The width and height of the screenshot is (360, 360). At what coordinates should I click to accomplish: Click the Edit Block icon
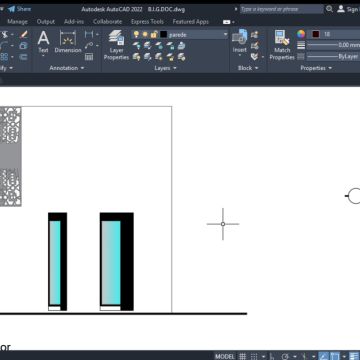pyautogui.click(x=255, y=46)
